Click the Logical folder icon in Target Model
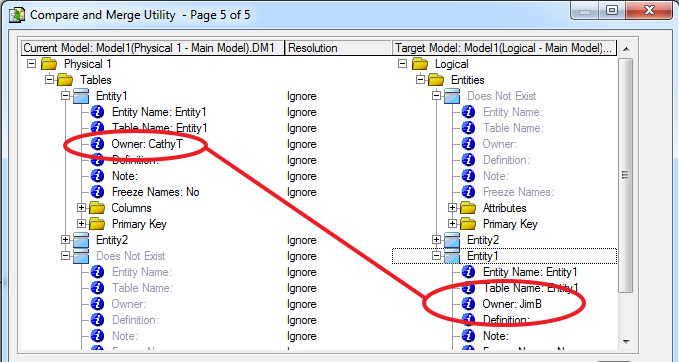 [420, 64]
